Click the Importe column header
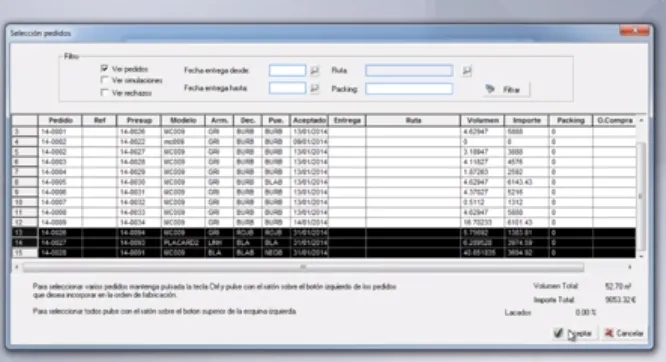This screenshot has width=666, height=362. pyautogui.click(x=527, y=120)
